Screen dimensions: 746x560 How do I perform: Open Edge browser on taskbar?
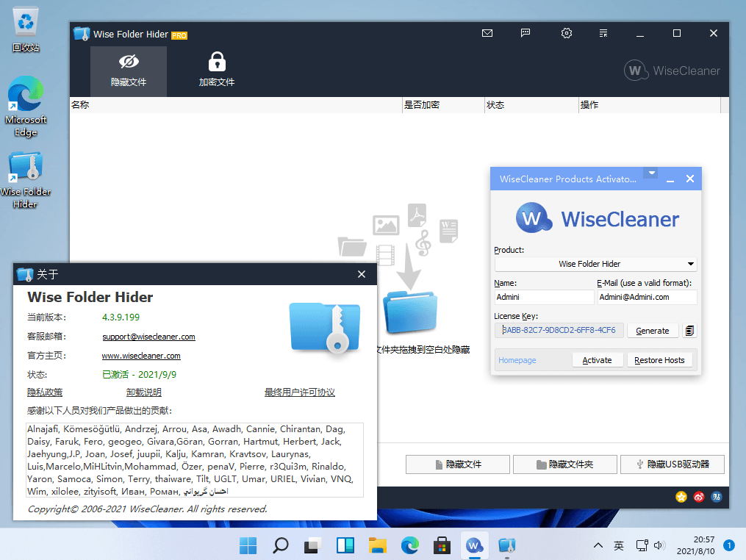(x=409, y=545)
